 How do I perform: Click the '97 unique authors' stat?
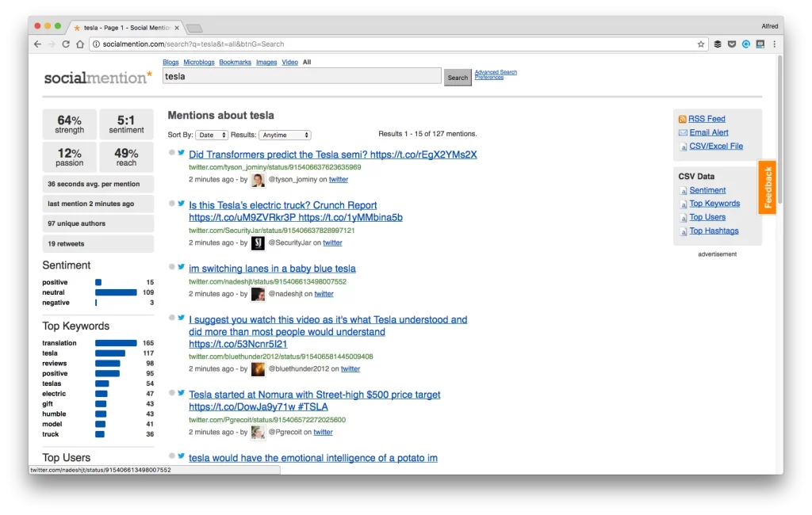(x=98, y=223)
